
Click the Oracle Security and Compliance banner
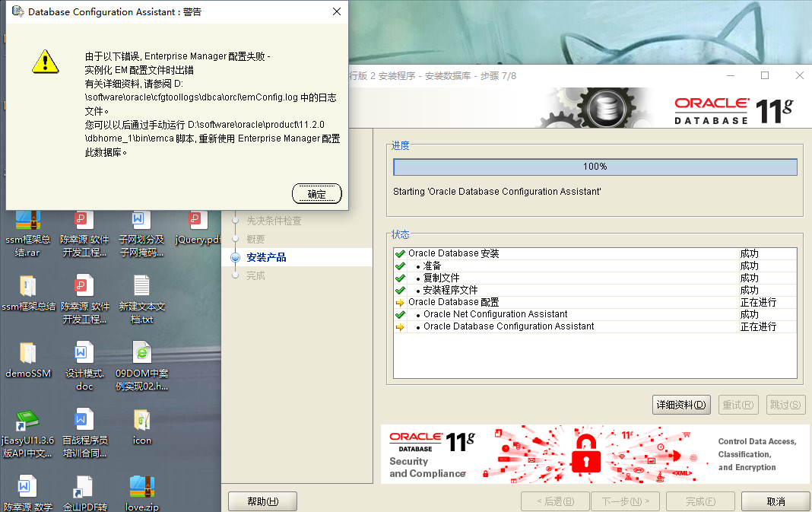click(x=595, y=454)
